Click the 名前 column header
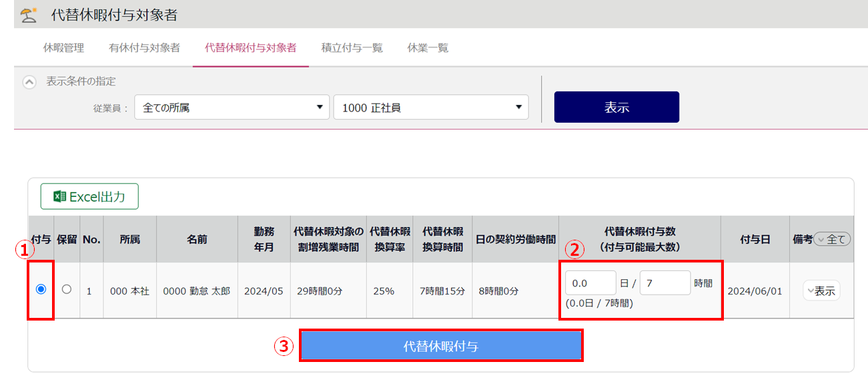Screen dimensions: 868x378 197,239
